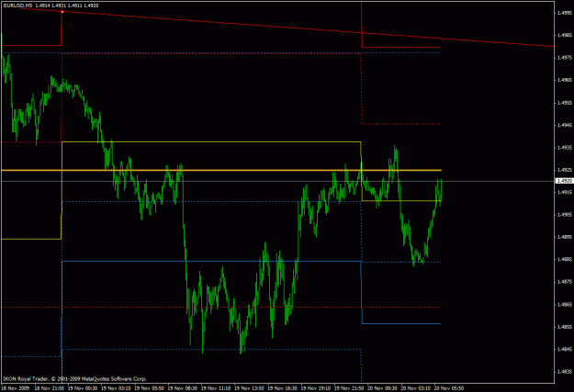This screenshot has width=574, height=392.
Task: Click the 19 Nov 05:50 time label
Action: click(x=149, y=388)
